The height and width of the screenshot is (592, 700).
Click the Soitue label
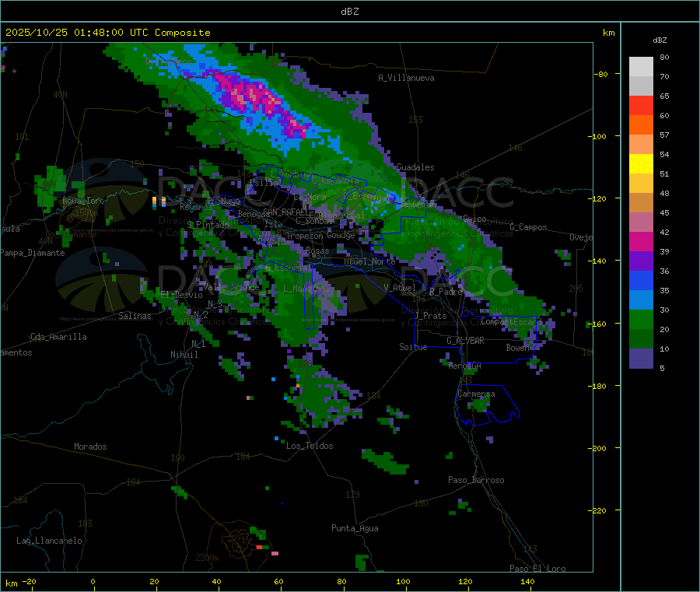[413, 347]
